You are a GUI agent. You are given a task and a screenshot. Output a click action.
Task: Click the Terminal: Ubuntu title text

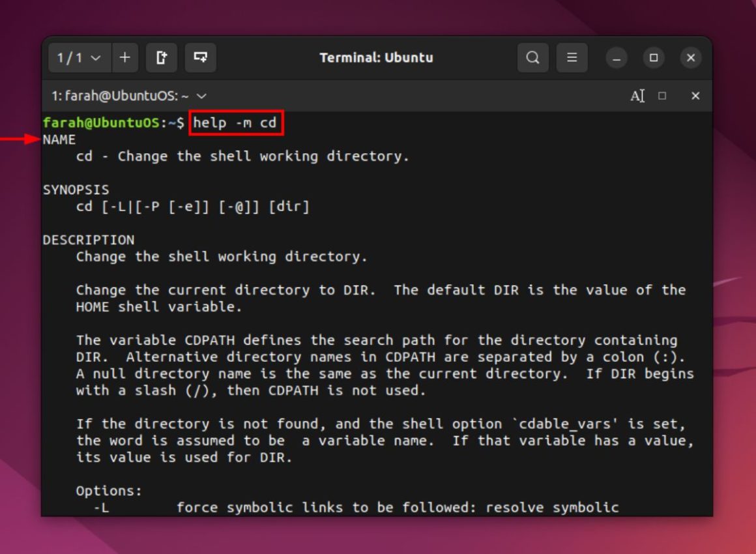[377, 58]
